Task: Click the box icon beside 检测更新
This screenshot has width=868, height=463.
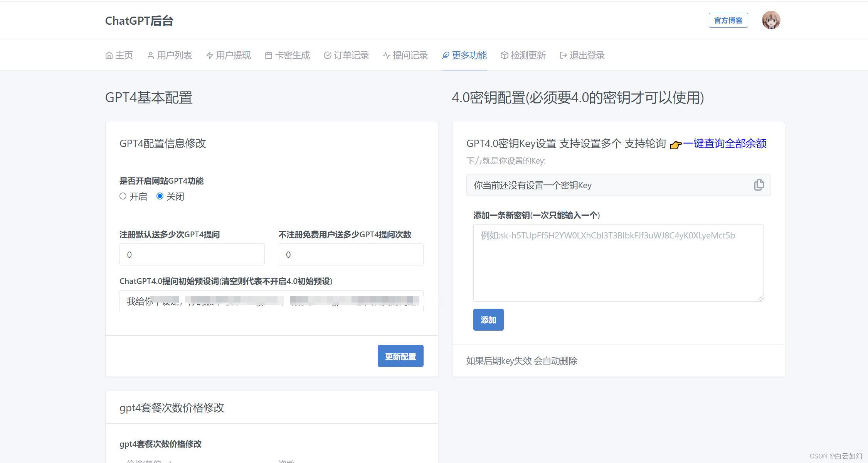Action: [505, 56]
